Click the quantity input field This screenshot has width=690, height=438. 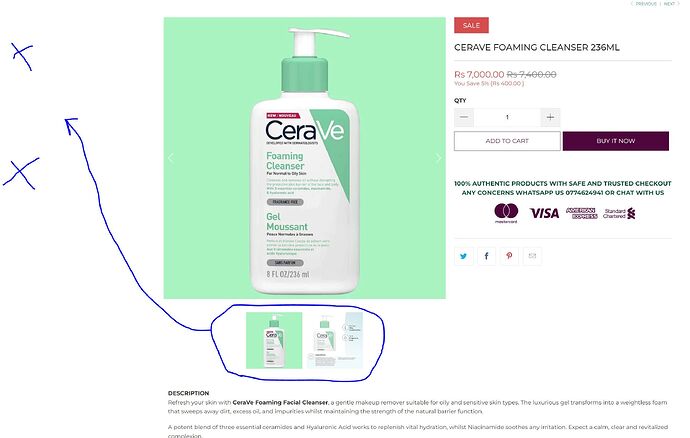coord(507,118)
